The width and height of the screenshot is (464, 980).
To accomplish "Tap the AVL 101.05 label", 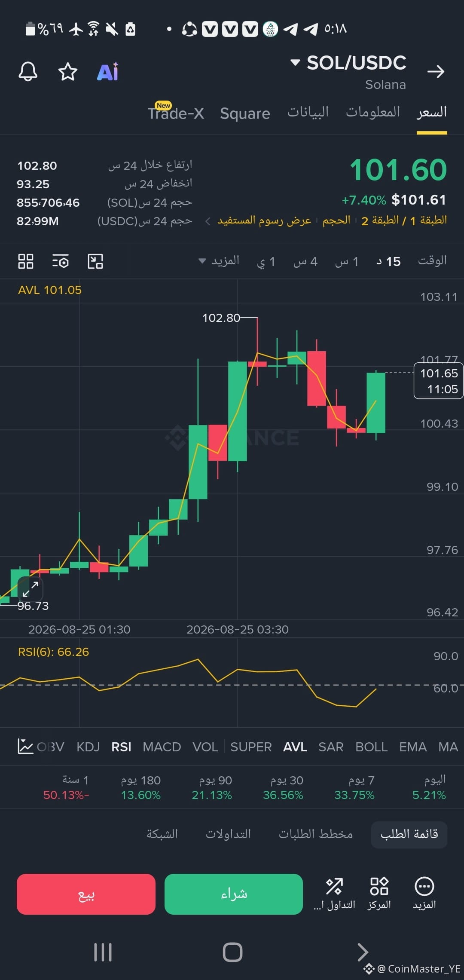I will pos(49,290).
